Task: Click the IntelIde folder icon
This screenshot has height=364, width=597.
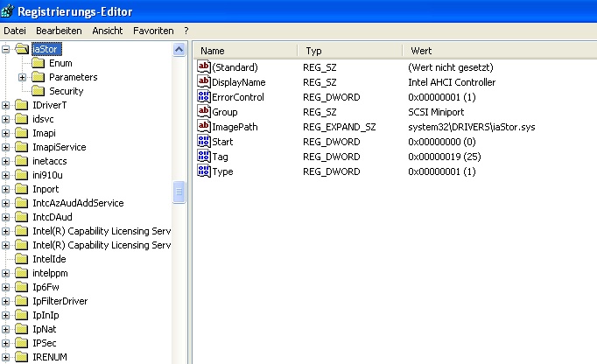Action: coord(21,259)
